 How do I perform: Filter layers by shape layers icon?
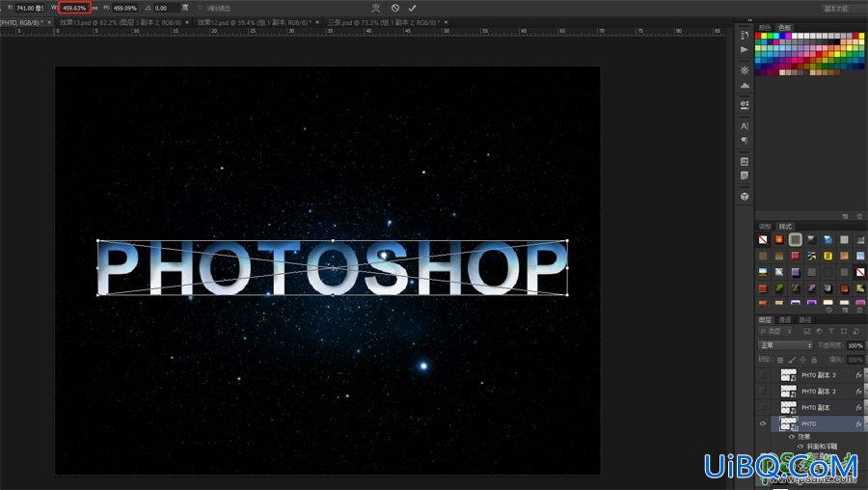tap(844, 331)
